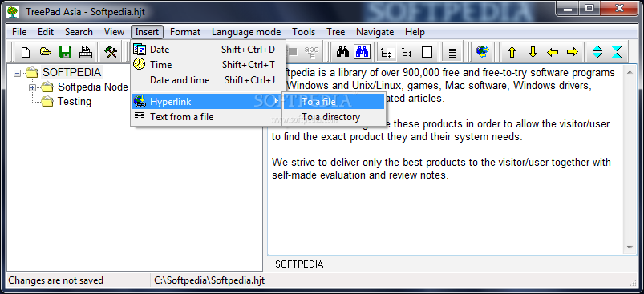Click the article scrollbar up arrow
The height and width of the screenshot is (294, 644).
click(x=630, y=72)
